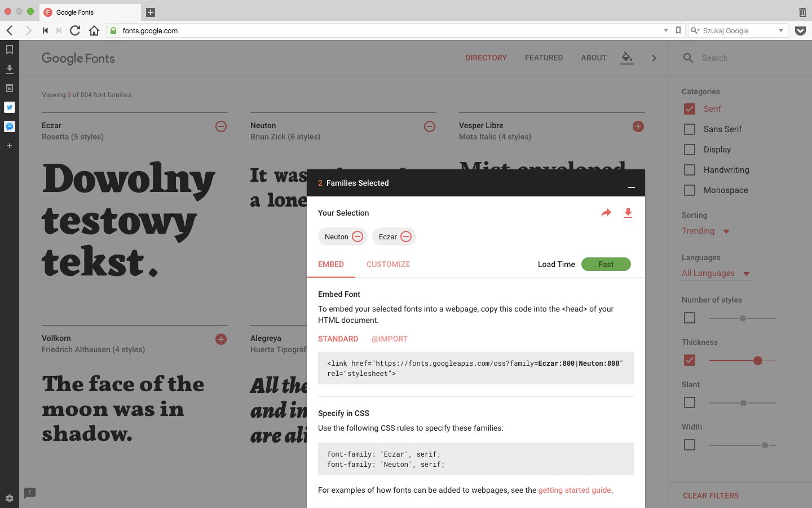Screen dimensions: 812x508
Task: Enable the Width filter checkbox
Action: coord(690,445)
